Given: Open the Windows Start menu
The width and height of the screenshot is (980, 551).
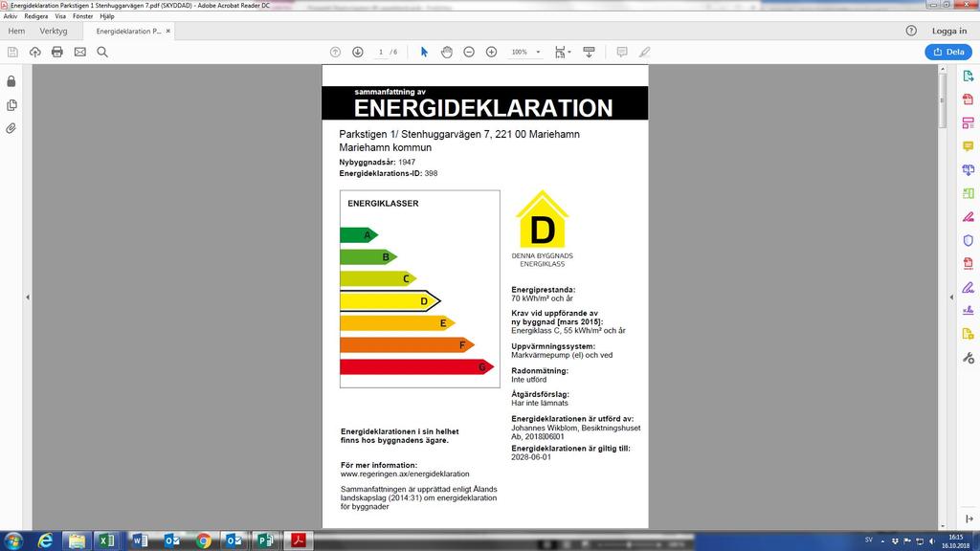Looking at the screenshot, I should pyautogui.click(x=13, y=540).
